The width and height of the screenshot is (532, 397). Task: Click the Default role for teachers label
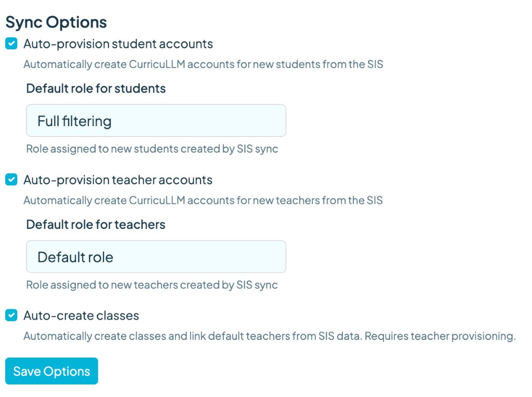96,224
